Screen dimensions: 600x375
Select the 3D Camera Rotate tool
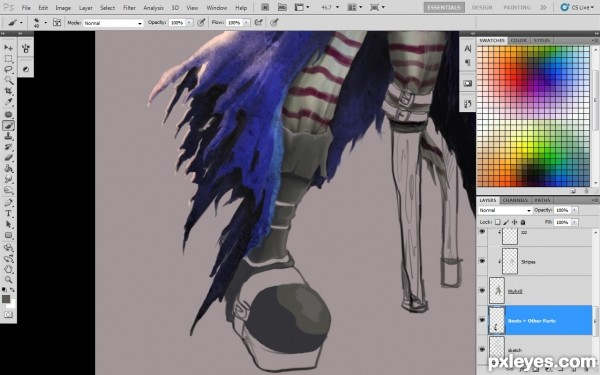coord(8,259)
